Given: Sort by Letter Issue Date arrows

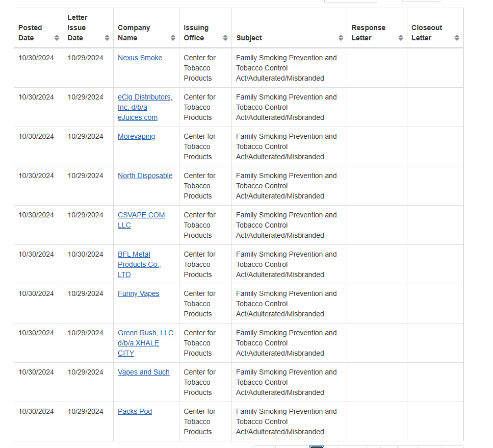Looking at the screenshot, I should pos(107,38).
